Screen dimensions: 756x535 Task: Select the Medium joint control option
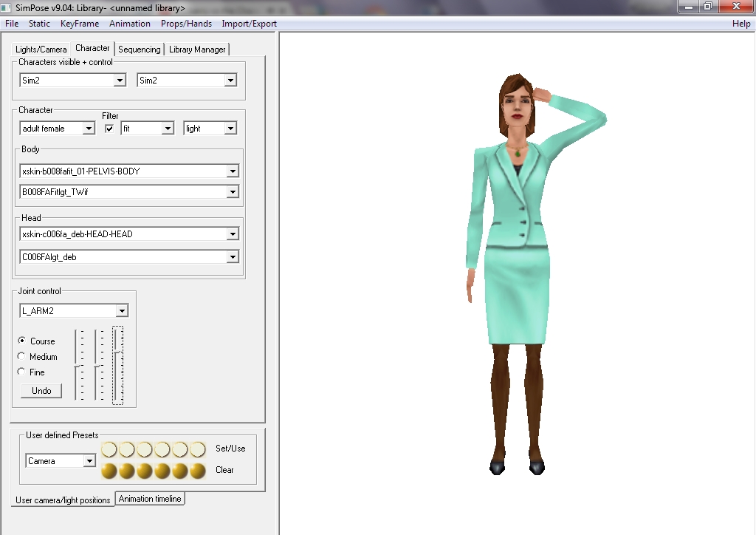pos(21,357)
